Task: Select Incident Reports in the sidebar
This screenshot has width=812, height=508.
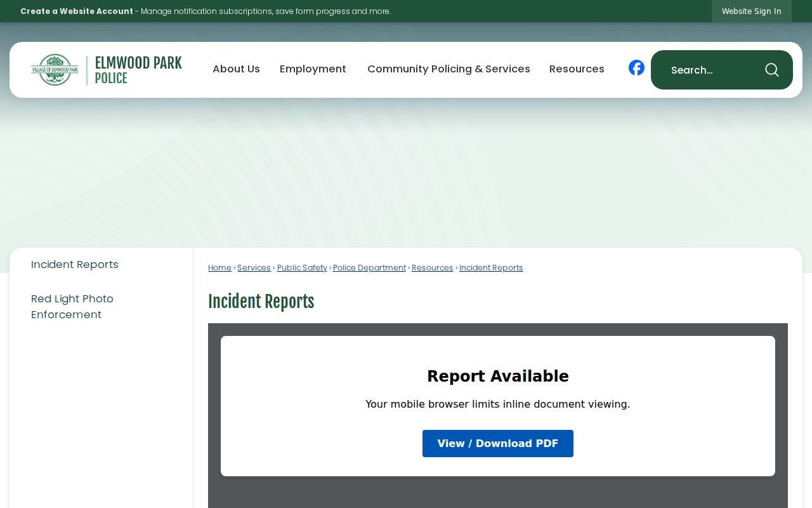Action: click(x=75, y=265)
